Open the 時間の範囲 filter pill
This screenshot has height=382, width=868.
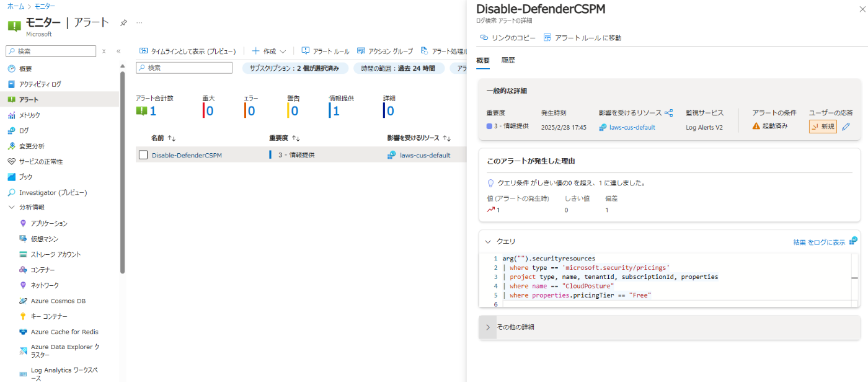pos(399,68)
